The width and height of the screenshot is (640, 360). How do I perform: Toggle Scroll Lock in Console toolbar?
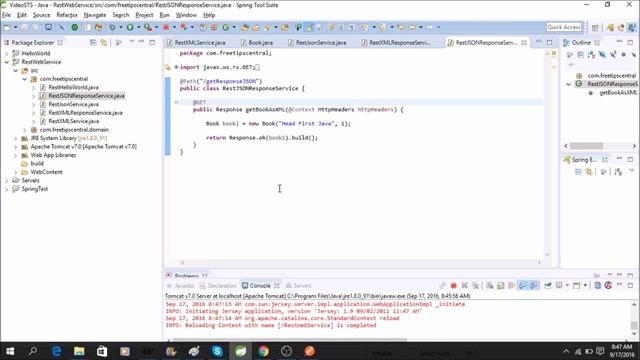(x=500, y=285)
